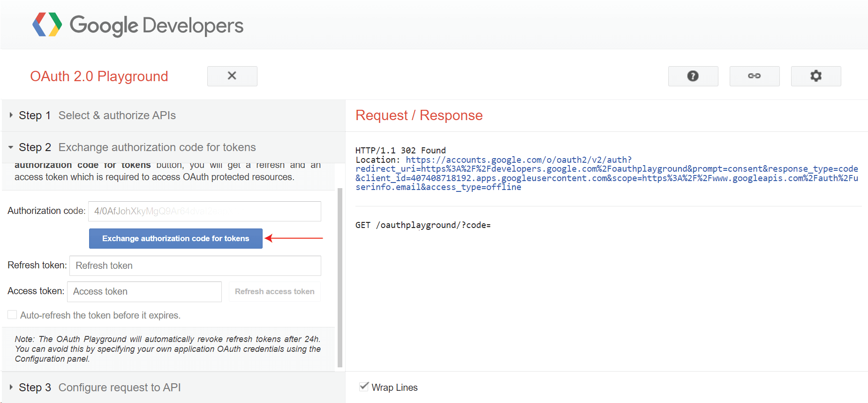Enable Auto-refresh the token before it expires
Viewport: 868px width, 403px height.
click(x=12, y=315)
